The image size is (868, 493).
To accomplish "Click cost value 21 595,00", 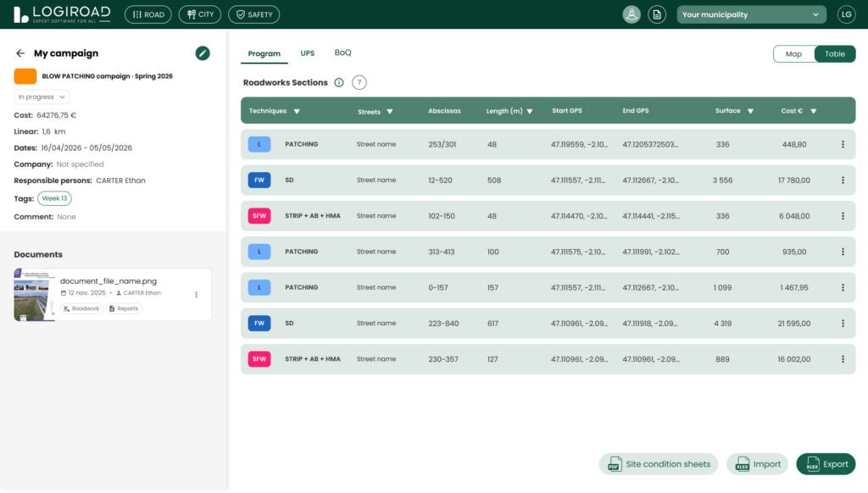I will point(793,323).
